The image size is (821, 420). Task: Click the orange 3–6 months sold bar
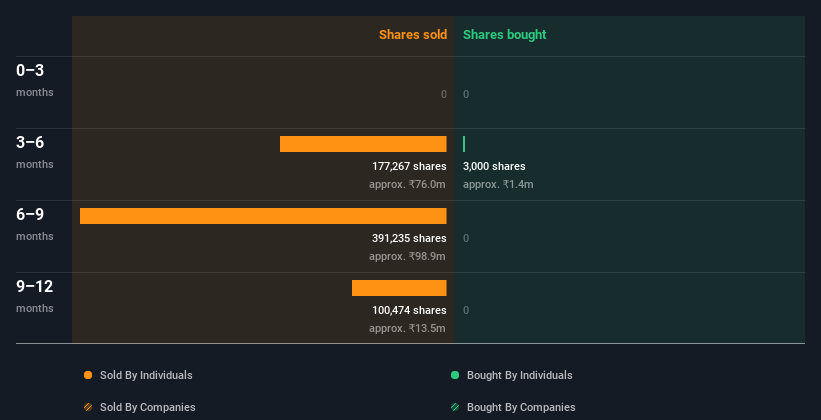pos(363,144)
